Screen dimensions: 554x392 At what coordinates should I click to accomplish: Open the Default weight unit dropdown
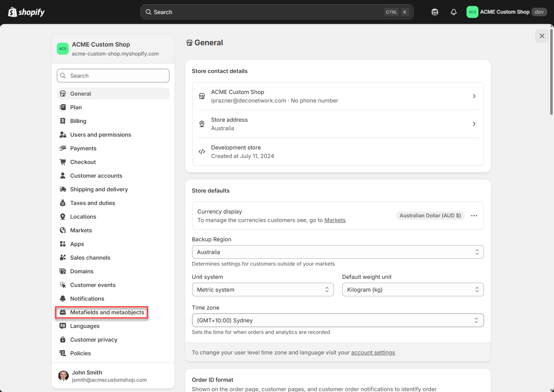click(413, 290)
